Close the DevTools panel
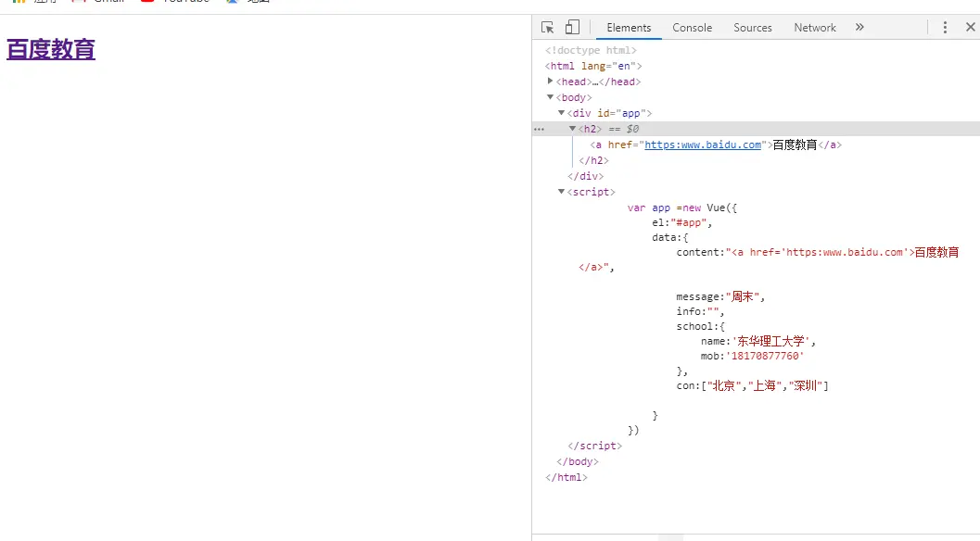The height and width of the screenshot is (541, 980). (970, 27)
